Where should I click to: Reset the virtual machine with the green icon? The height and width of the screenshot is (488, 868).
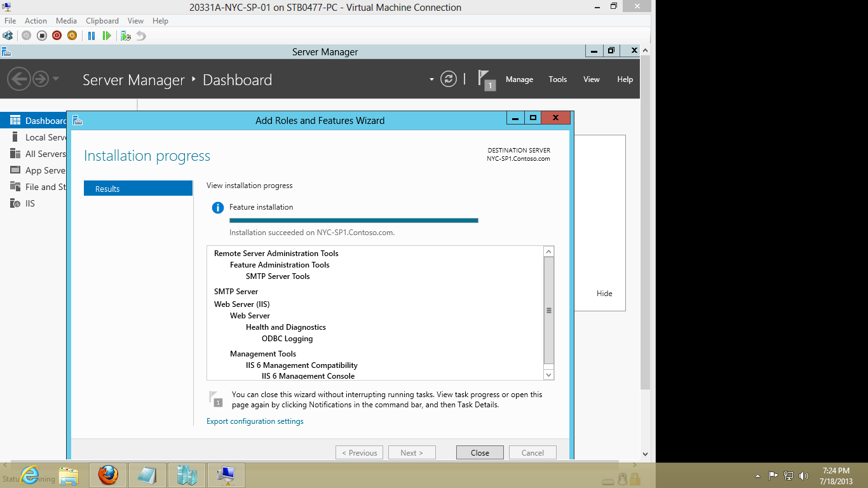(x=107, y=36)
